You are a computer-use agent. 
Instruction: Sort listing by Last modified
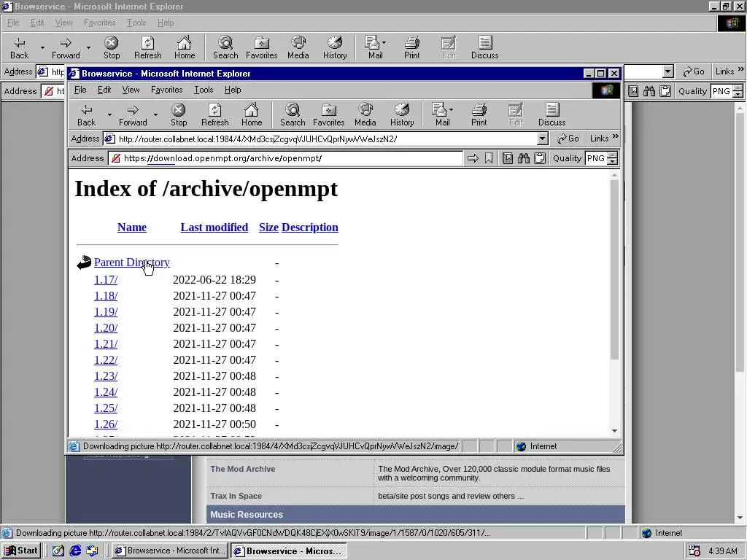click(x=214, y=227)
